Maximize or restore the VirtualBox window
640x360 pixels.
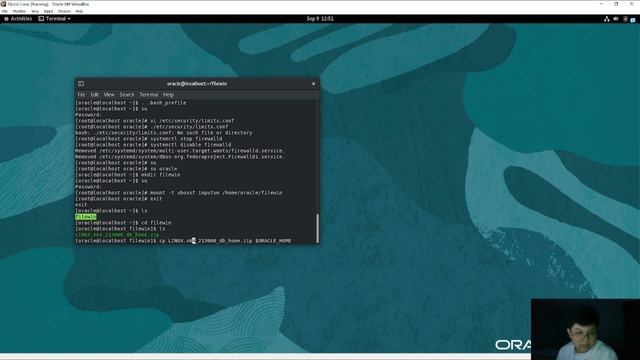(x=616, y=4)
